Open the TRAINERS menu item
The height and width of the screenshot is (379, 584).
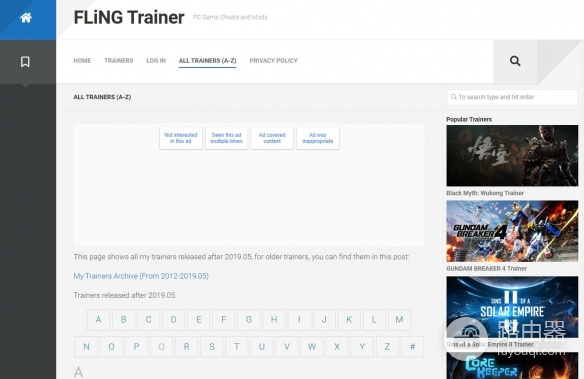118,60
